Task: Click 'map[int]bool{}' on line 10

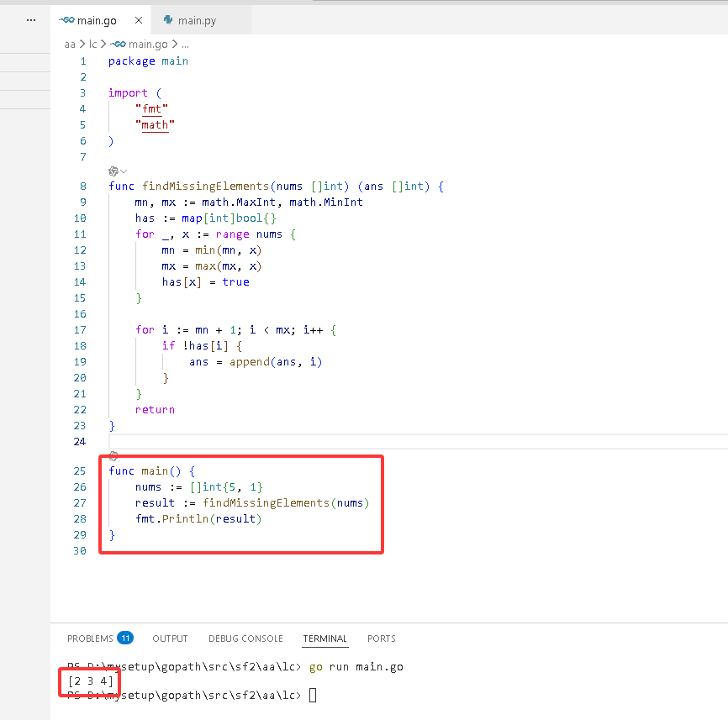Action: pyautogui.click(x=229, y=218)
